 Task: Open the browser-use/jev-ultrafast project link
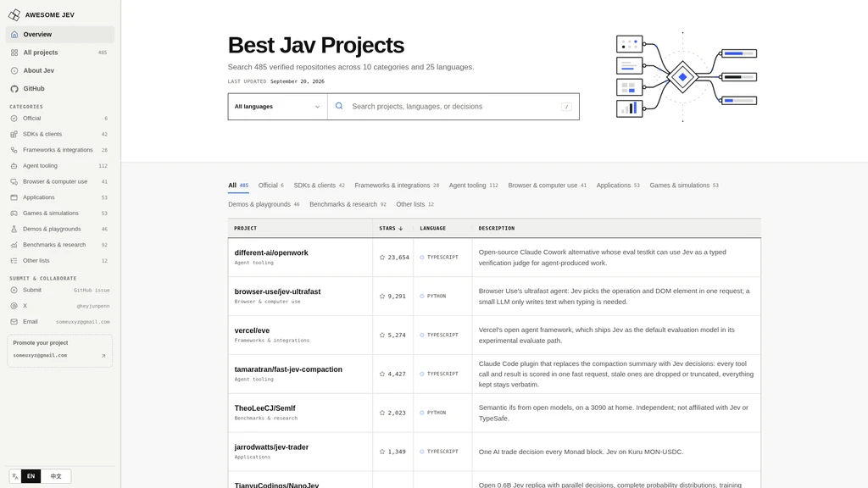pyautogui.click(x=277, y=291)
